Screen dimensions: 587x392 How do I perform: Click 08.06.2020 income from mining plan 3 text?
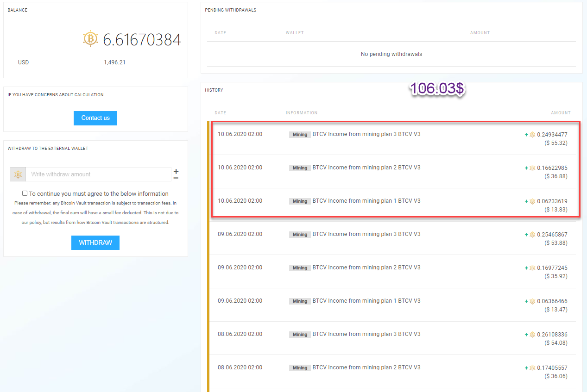pos(366,334)
